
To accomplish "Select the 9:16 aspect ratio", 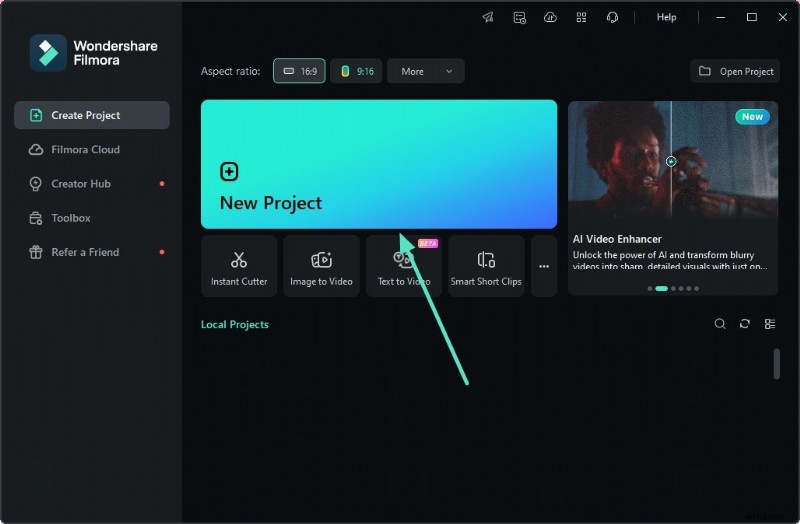I will point(356,71).
